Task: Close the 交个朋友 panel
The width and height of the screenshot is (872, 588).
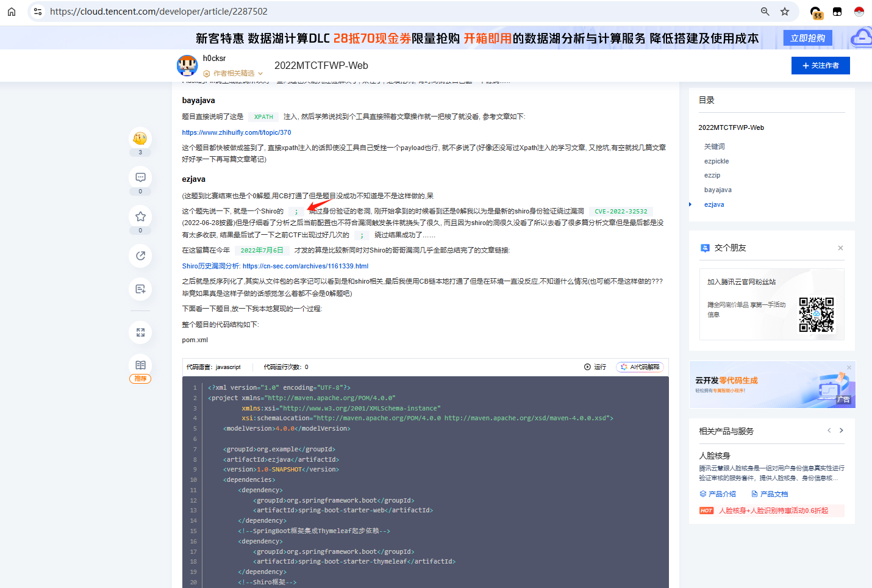Action: point(840,248)
